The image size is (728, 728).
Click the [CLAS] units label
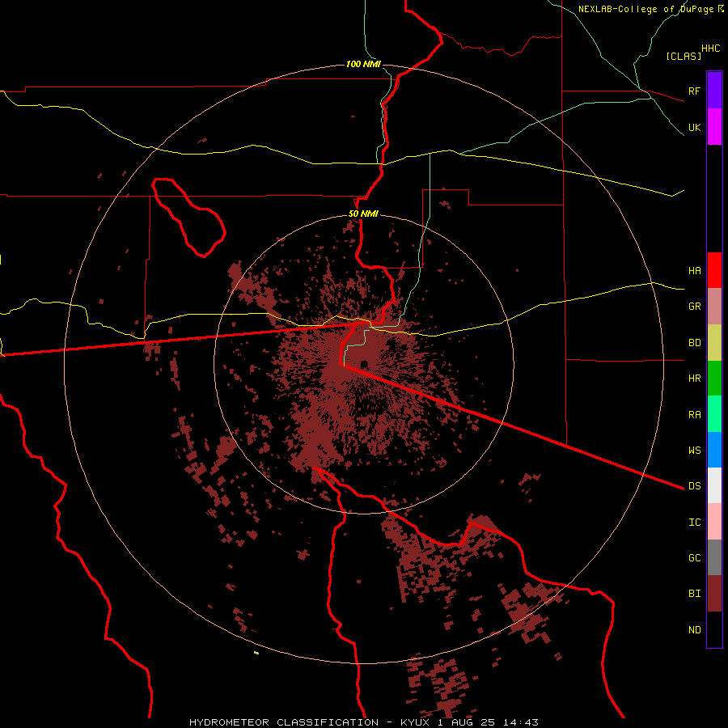[x=684, y=57]
